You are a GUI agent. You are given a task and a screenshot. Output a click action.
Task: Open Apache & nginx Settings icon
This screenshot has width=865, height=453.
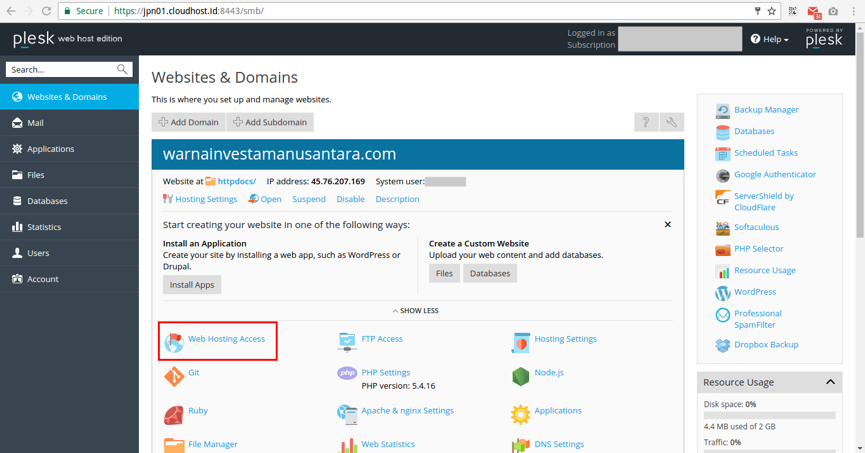coord(347,414)
